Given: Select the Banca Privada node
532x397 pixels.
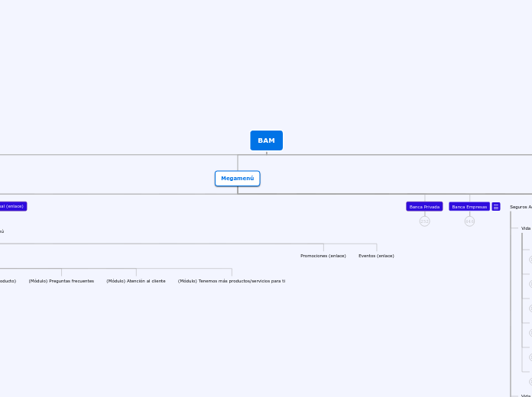Looking at the screenshot, I should coord(424,206).
